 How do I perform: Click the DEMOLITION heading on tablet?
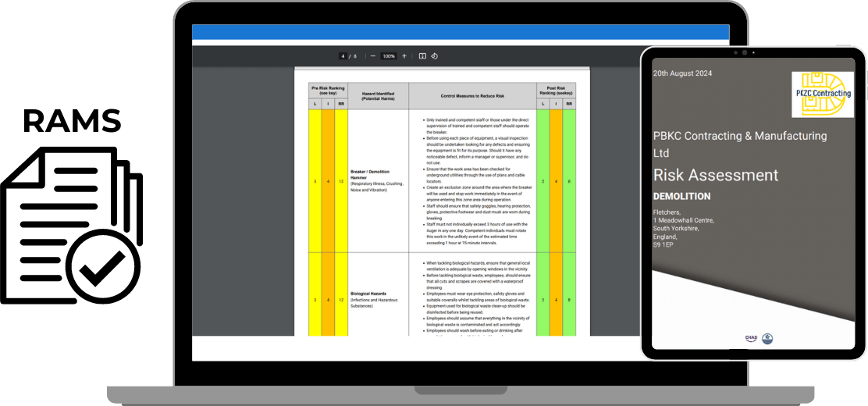pyautogui.click(x=681, y=197)
